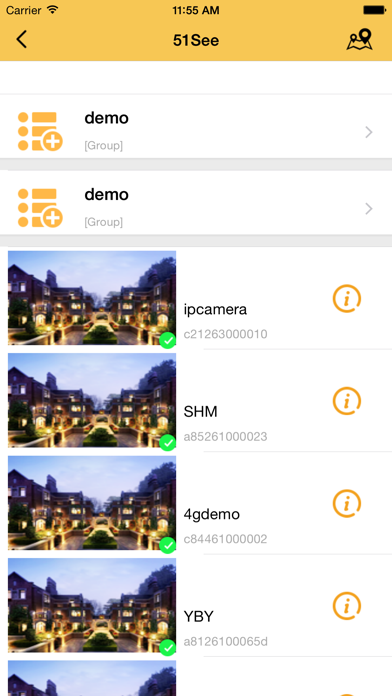Tap the second demo group list icon
The height and width of the screenshot is (696, 392).
(x=40, y=208)
